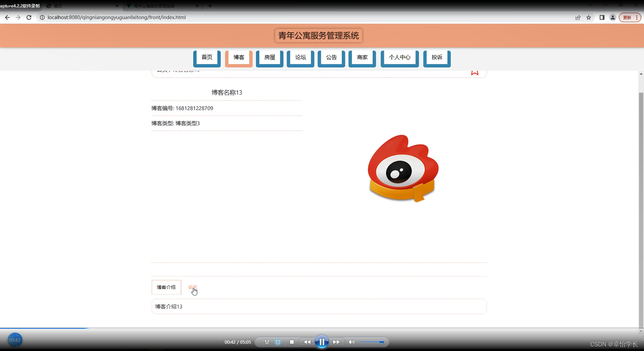The height and width of the screenshot is (351, 644).
Task: Go to the 房屋 section
Action: (270, 58)
